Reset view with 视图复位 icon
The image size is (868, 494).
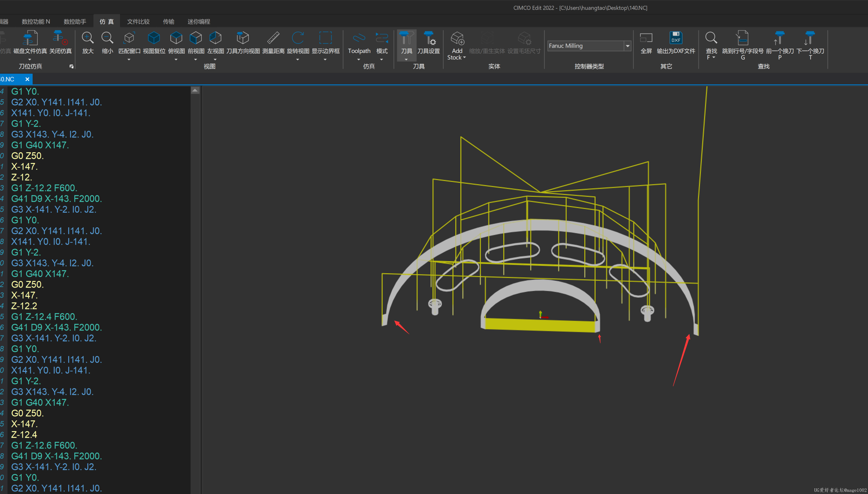[x=154, y=38]
